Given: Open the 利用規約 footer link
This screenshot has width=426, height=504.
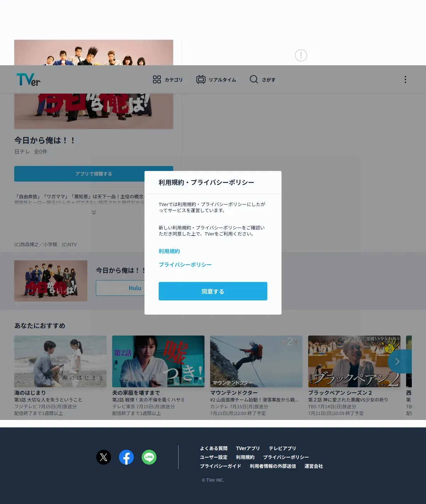Looking at the screenshot, I should tap(245, 457).
